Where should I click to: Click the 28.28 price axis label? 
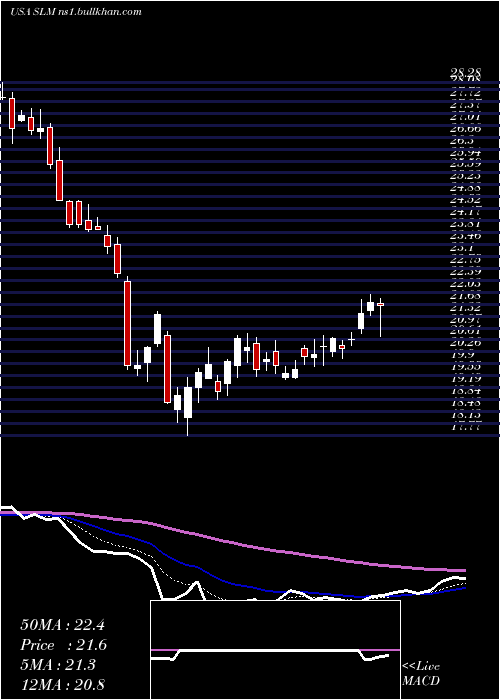(x=465, y=72)
